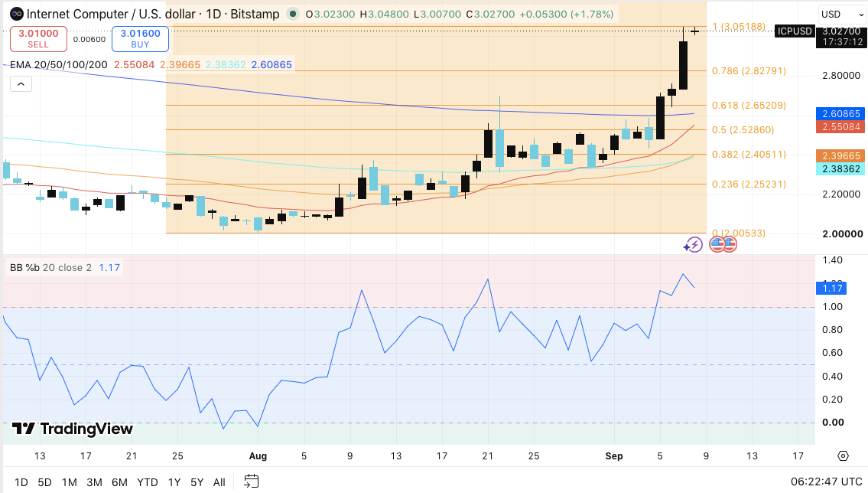The image size is (868, 493).
Task: Click the lightning bolt events icon
Action: coord(693,244)
